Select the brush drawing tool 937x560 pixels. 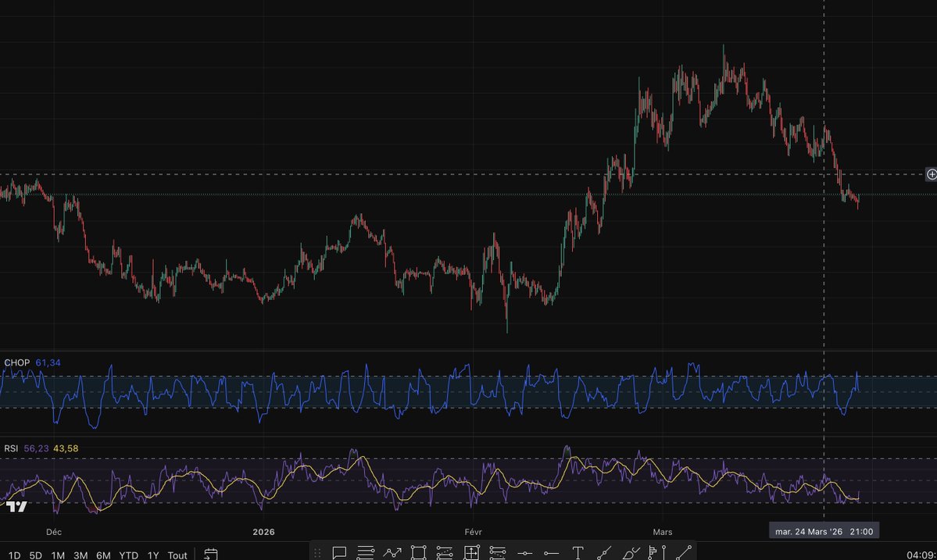(631, 554)
